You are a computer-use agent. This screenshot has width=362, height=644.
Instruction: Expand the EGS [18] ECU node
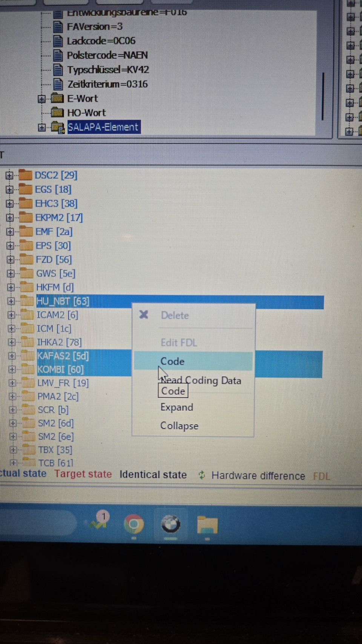(9, 190)
